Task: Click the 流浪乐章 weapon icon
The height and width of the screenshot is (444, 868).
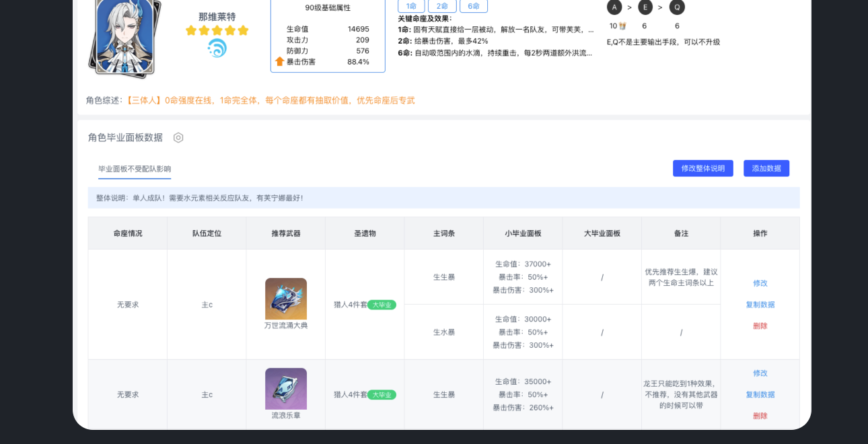Action: click(286, 388)
